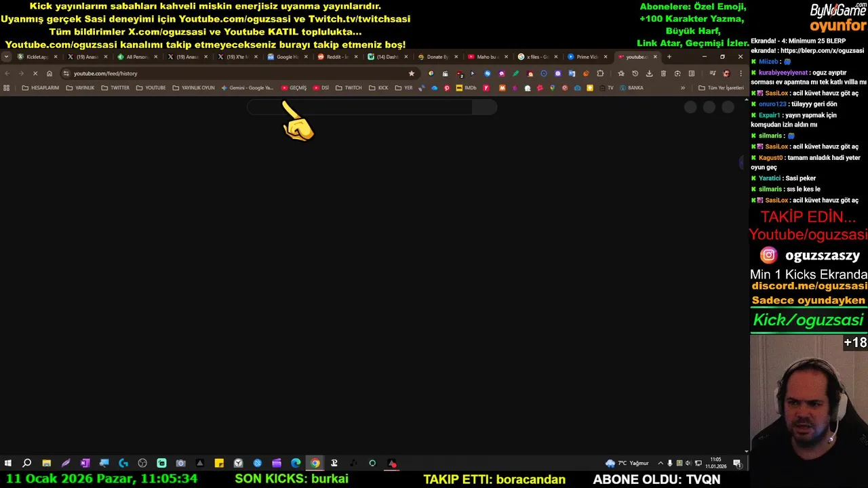Open Tüm Yer İşaretleri folder

point(721,87)
